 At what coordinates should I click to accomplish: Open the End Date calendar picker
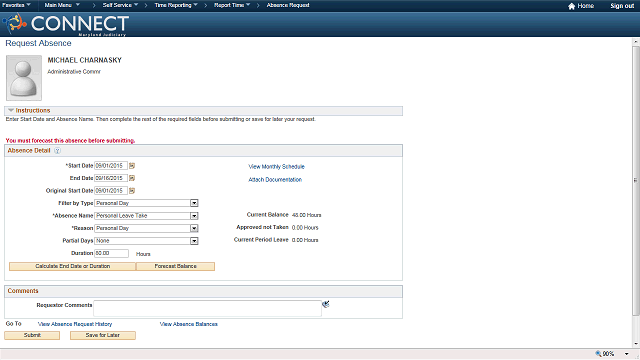pyautogui.click(x=132, y=178)
